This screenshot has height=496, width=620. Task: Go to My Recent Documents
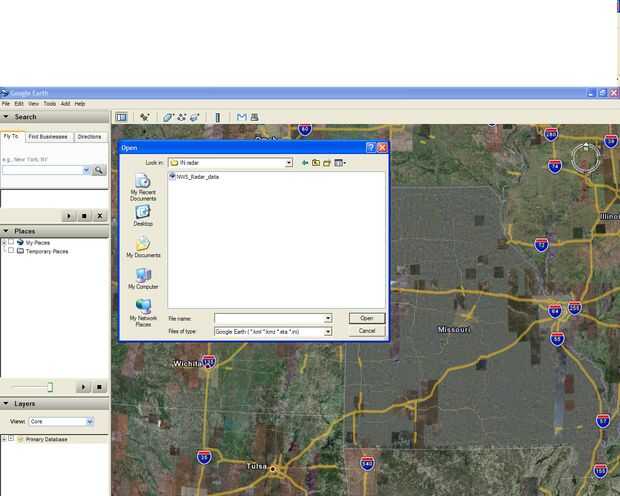[143, 187]
